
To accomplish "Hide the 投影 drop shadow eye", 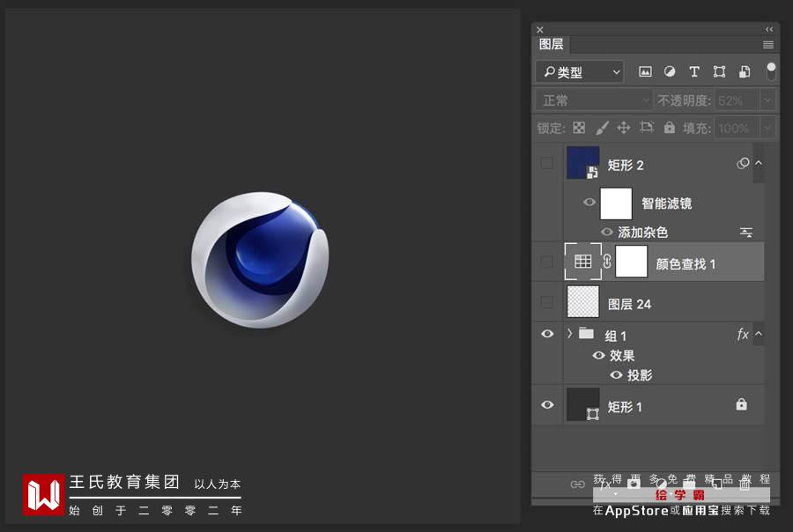I will click(x=616, y=374).
